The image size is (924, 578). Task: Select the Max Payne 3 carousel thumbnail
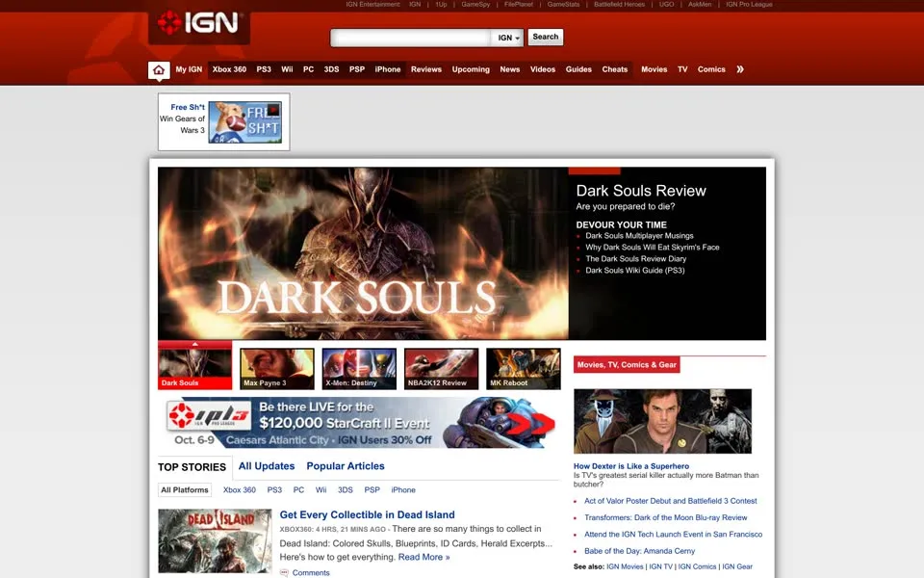pos(277,369)
